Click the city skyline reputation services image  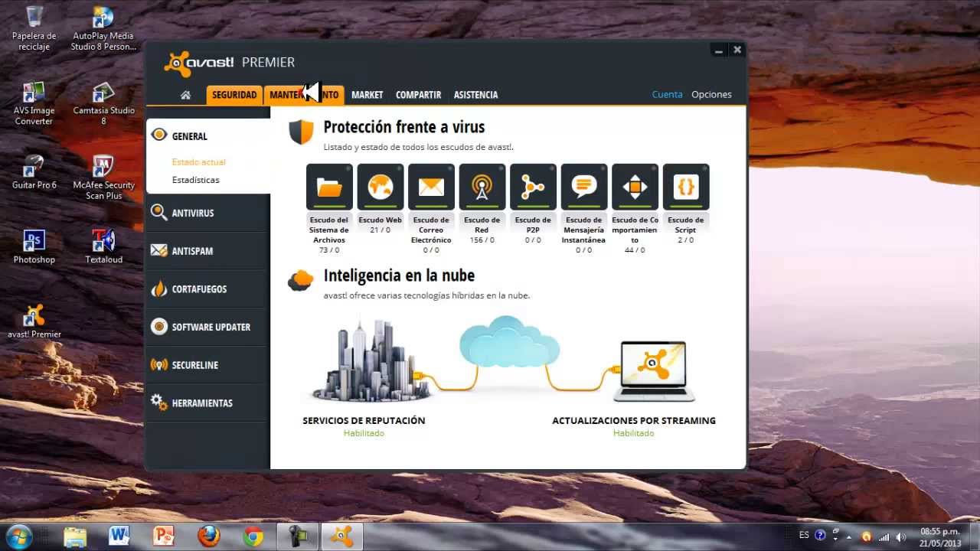click(x=371, y=360)
